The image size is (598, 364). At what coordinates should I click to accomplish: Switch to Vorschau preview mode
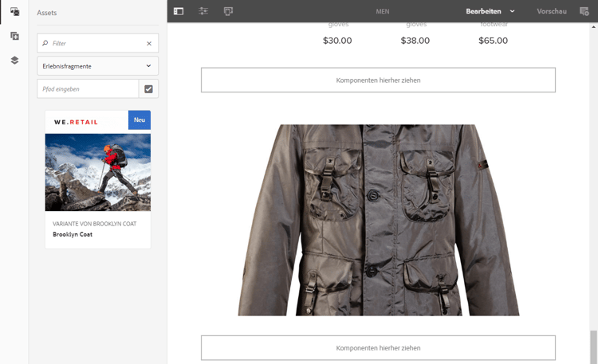coord(552,11)
